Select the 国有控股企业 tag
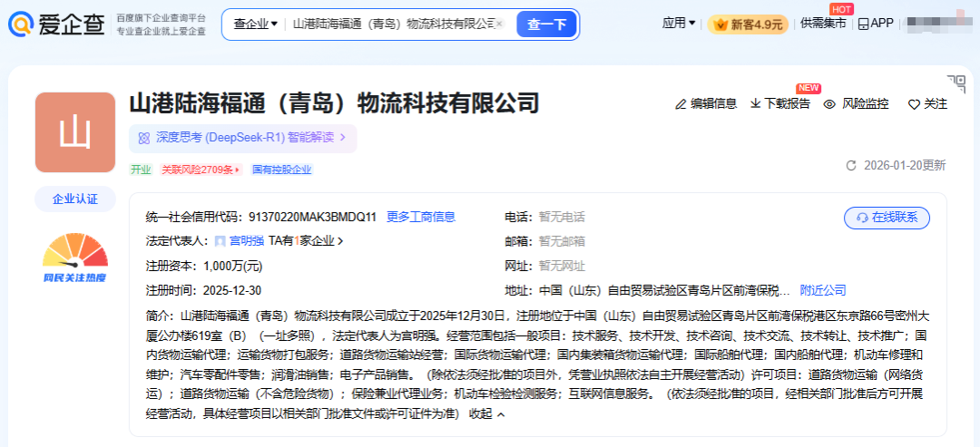The width and height of the screenshot is (980, 447). click(281, 170)
